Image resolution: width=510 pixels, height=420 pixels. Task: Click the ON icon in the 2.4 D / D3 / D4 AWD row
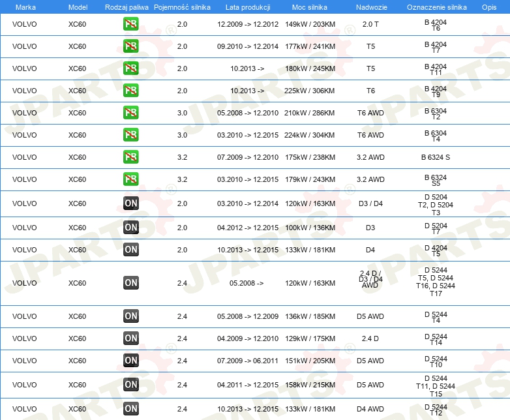[130, 282]
